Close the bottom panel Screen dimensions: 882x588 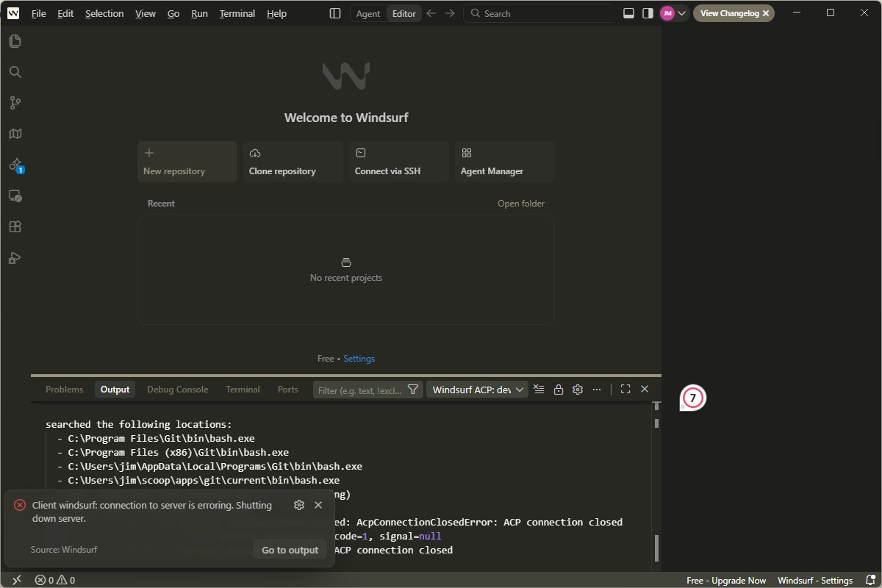[x=645, y=390]
